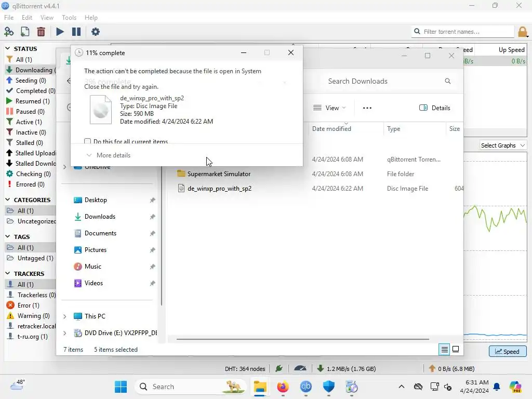The image size is (532, 399).
Task: Open qBittorrent from the taskbar
Action: click(x=305, y=387)
